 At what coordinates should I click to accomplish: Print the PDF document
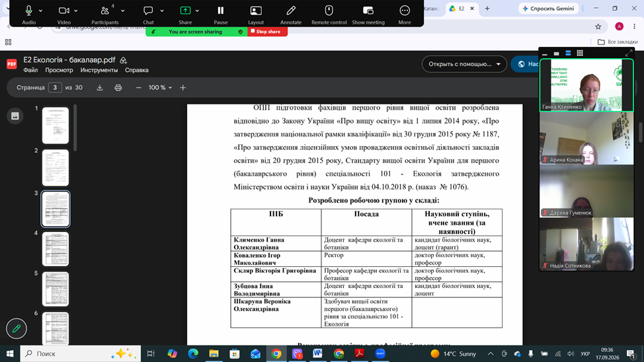click(118, 88)
